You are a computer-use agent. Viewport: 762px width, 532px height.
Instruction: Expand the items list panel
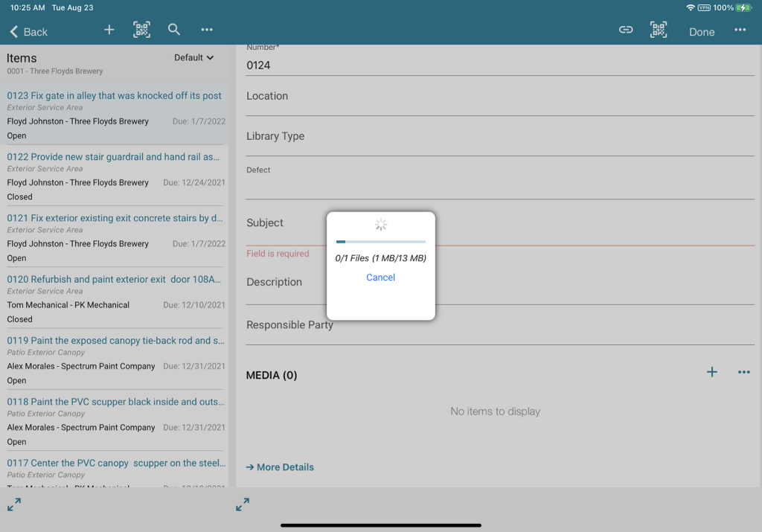[14, 504]
